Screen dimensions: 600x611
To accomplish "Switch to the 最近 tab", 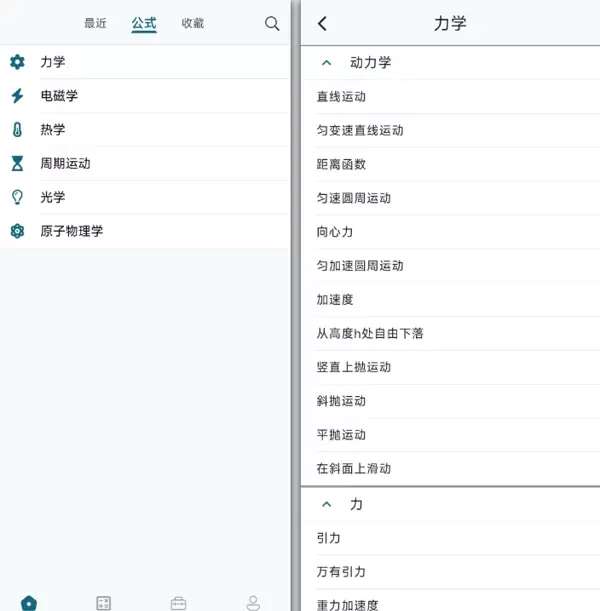I will [95, 24].
